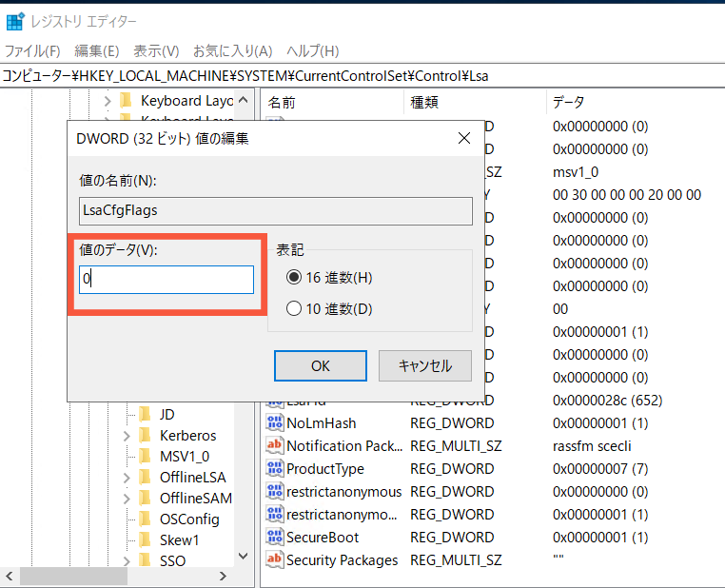Close the DWORD edit dialog
725x588 pixels.
click(x=464, y=139)
